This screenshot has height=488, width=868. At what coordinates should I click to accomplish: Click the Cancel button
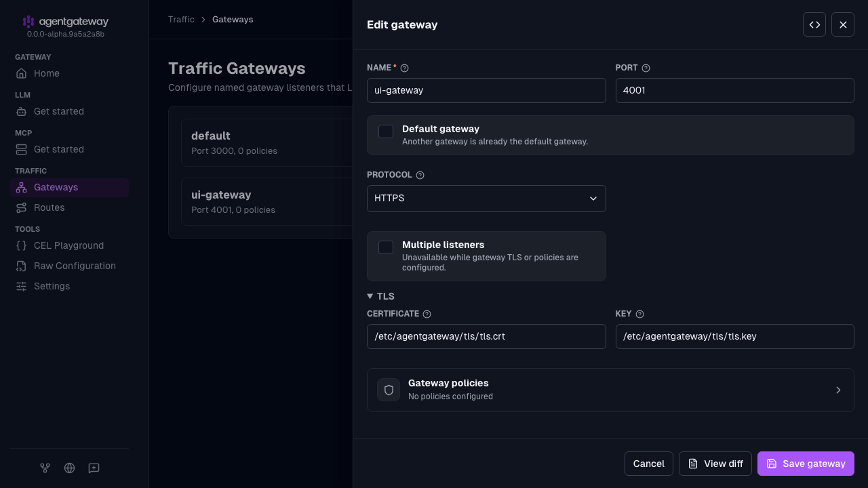pyautogui.click(x=649, y=464)
